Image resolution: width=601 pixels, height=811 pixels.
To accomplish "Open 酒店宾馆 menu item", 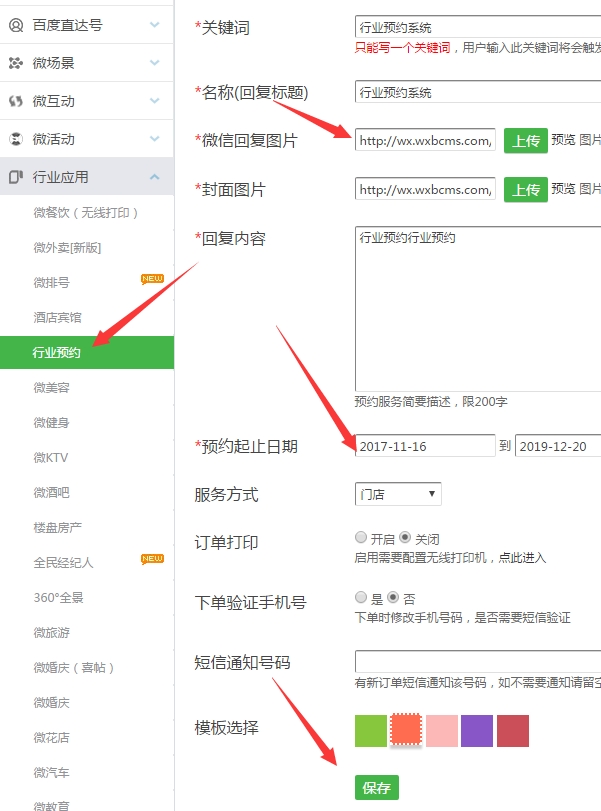I will pos(57,318).
